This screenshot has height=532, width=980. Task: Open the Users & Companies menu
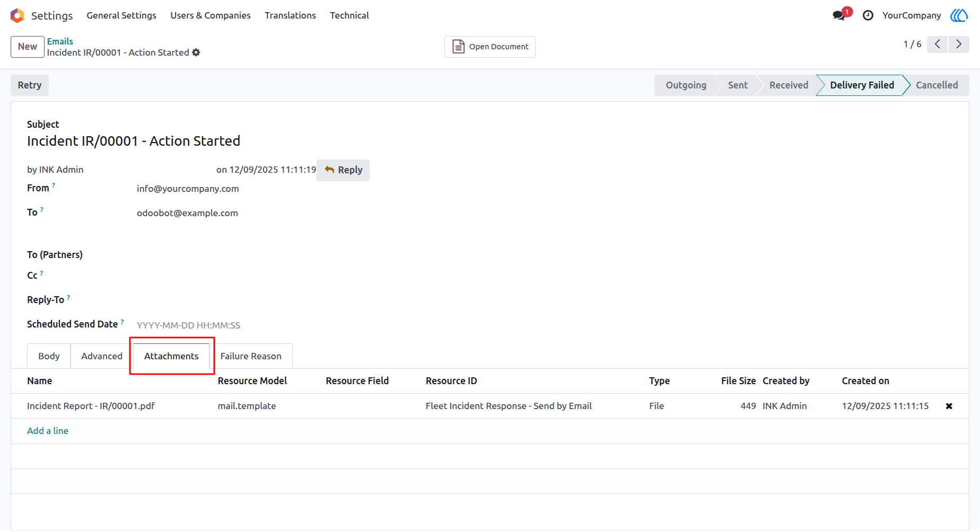(211, 15)
